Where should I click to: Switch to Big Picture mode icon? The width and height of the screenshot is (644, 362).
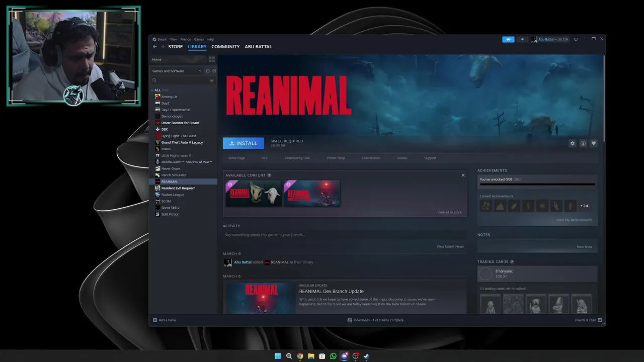576,39
